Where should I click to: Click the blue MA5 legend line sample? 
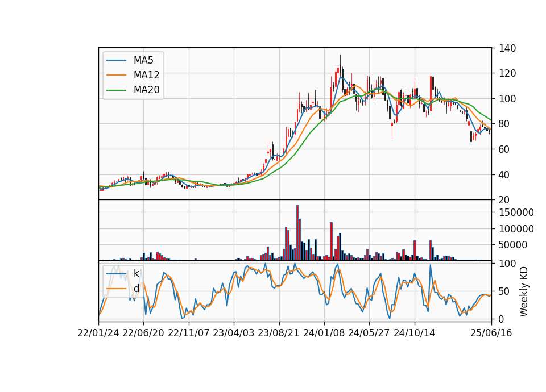coord(116,60)
